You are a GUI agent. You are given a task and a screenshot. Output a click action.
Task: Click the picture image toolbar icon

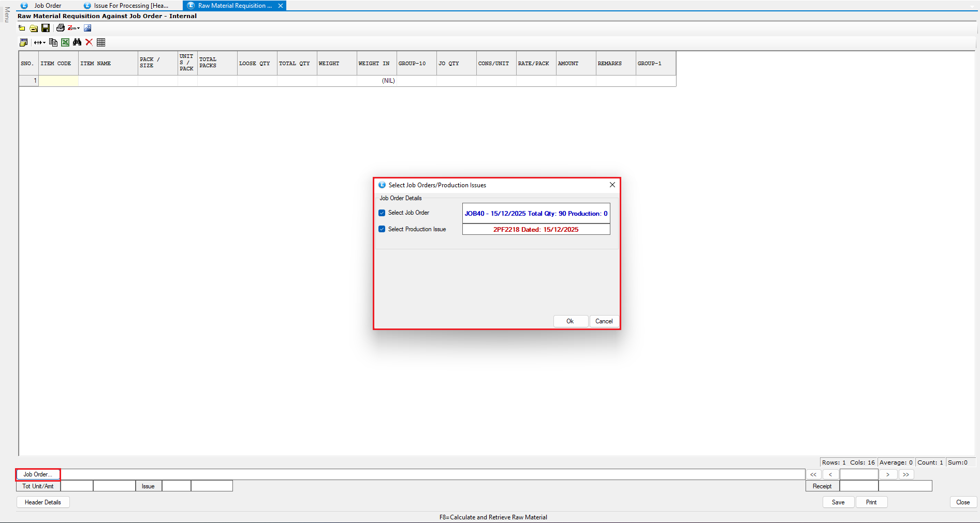click(x=87, y=28)
